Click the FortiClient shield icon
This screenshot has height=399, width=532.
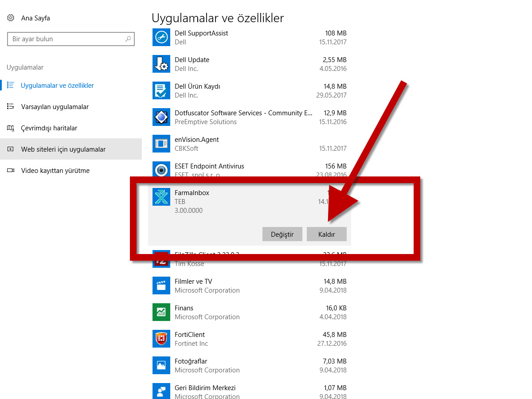(x=161, y=339)
